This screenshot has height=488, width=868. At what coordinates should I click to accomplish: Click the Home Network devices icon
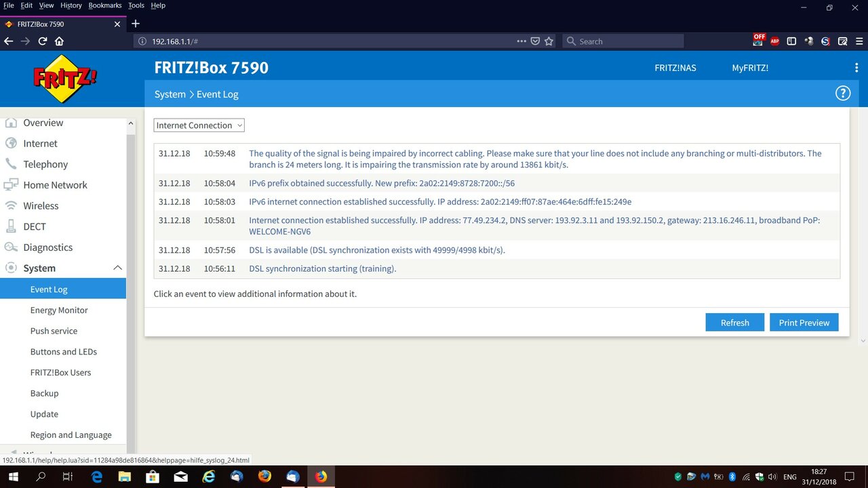click(11, 185)
